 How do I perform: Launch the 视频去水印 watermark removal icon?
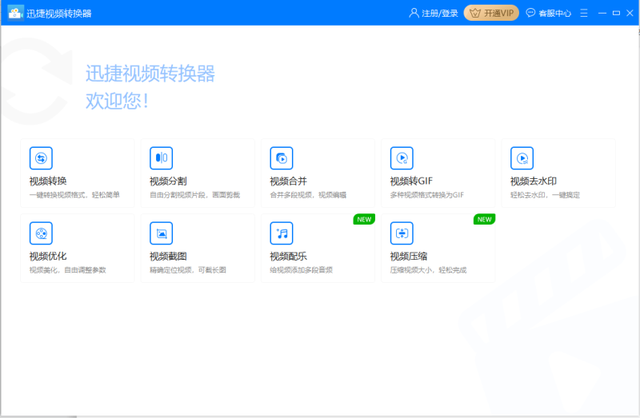tap(521, 158)
